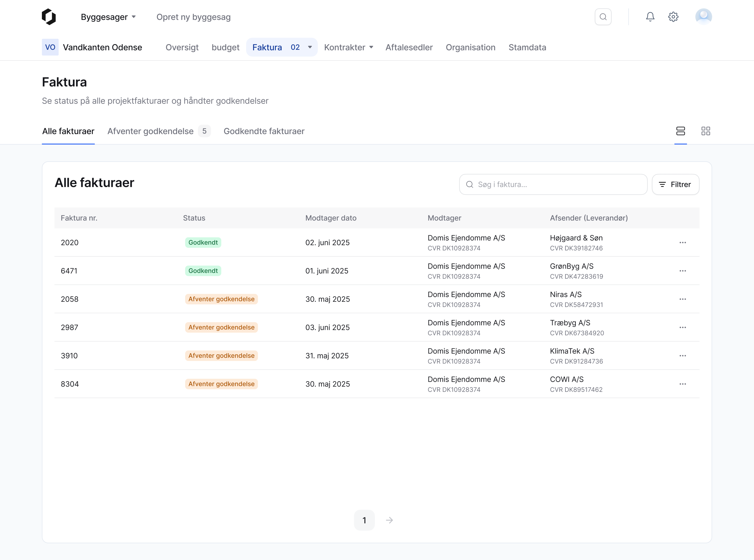Open the notifications bell
This screenshot has height=560, width=754.
650,17
